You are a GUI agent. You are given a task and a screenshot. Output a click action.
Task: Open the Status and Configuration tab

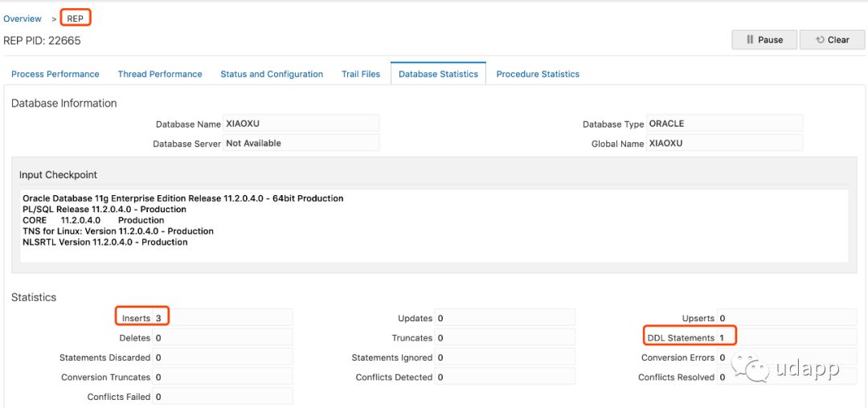click(x=272, y=74)
